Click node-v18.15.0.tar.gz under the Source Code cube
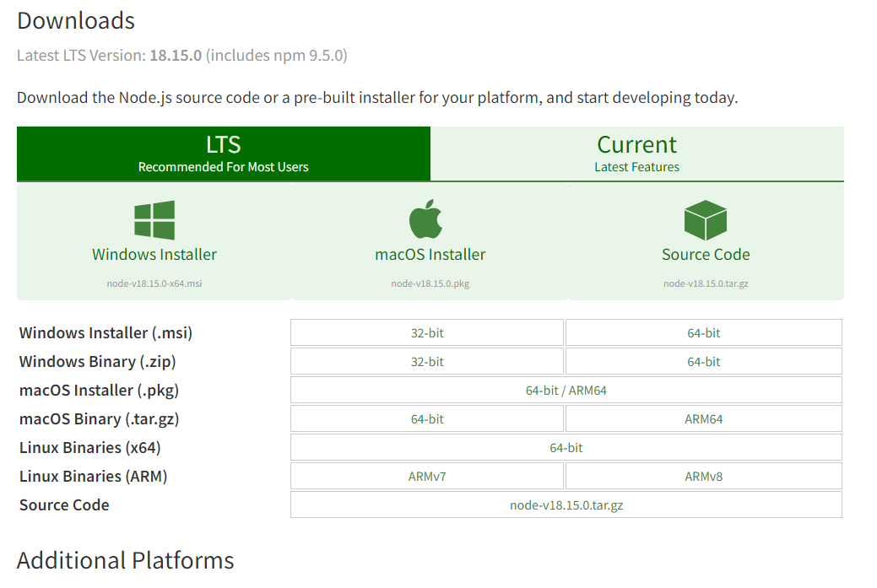The width and height of the screenshot is (877, 588). pos(706,283)
